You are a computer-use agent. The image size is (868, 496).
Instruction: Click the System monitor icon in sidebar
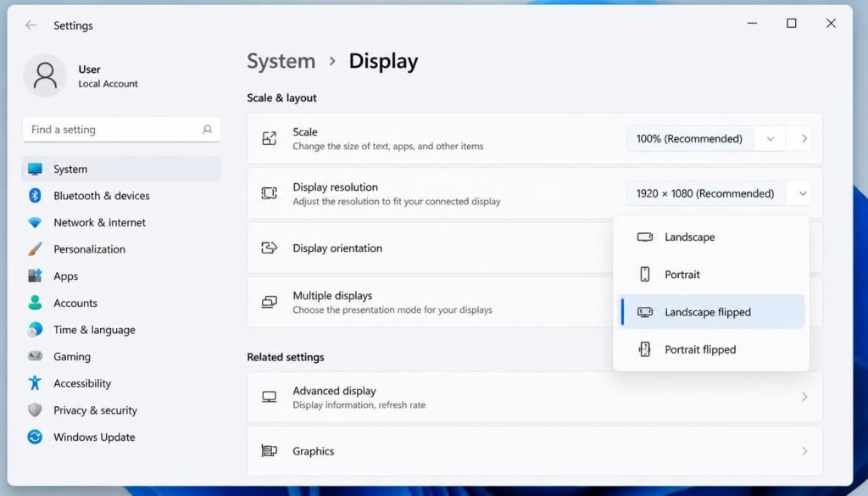pyautogui.click(x=35, y=169)
